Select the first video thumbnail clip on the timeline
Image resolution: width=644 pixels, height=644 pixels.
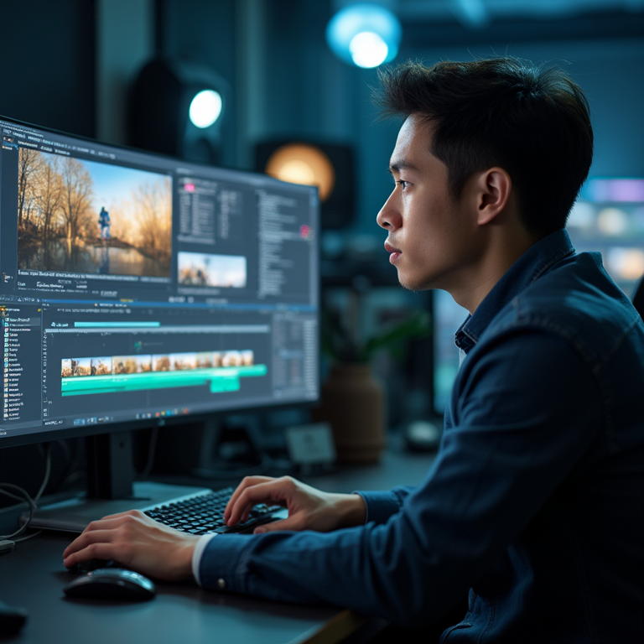(76, 367)
